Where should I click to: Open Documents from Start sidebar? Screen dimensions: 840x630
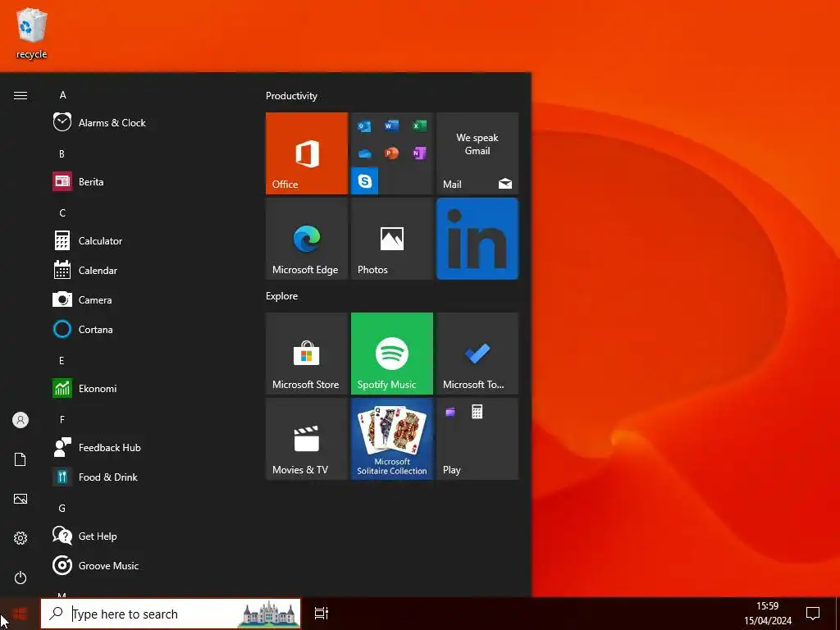(x=21, y=459)
